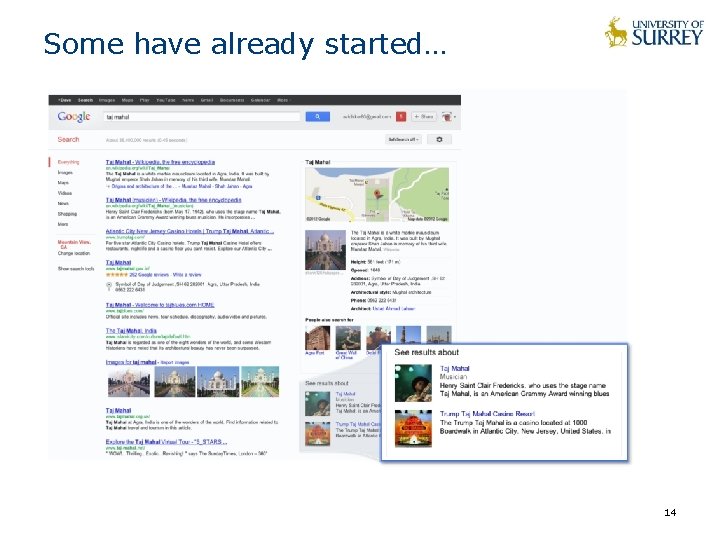Click in the taj mahal search box
720x540 pixels.
coord(202,117)
